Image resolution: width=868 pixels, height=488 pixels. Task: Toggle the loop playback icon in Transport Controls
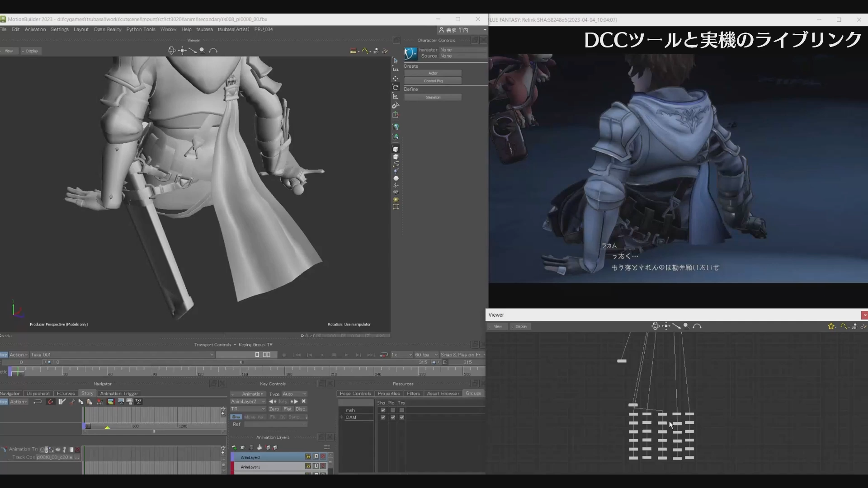coord(384,355)
